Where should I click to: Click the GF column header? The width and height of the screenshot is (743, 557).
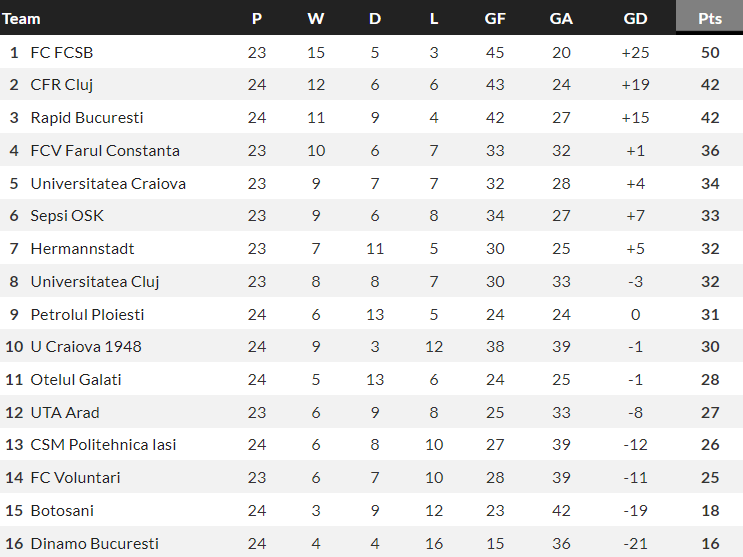[x=495, y=18]
